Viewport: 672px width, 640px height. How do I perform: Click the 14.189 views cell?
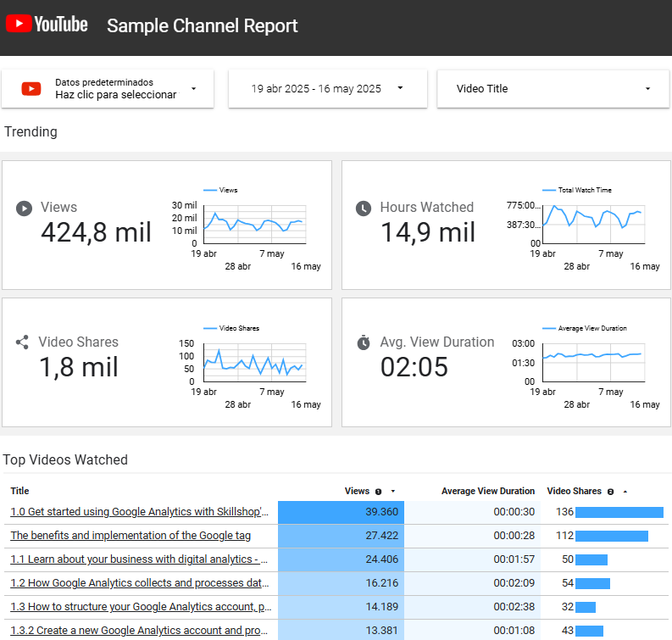[342, 607]
